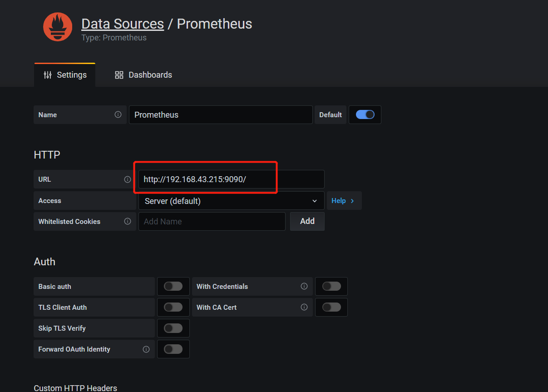Click the URL input field

232,179
